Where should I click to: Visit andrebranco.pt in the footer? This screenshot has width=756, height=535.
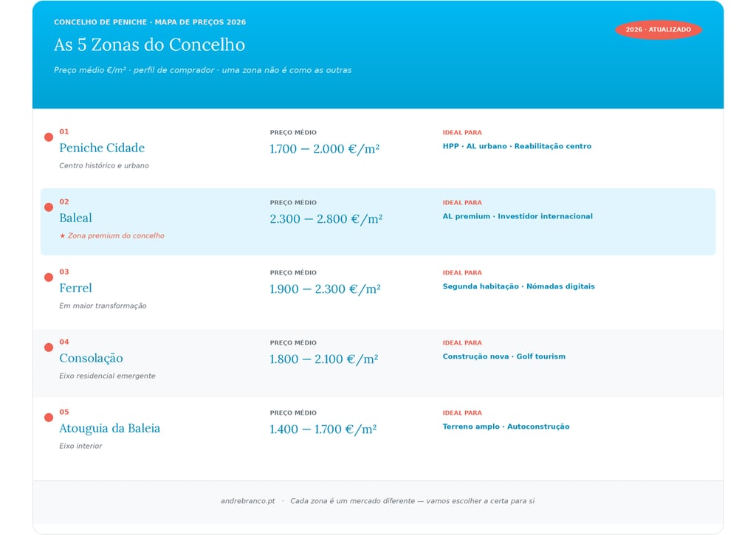point(248,501)
